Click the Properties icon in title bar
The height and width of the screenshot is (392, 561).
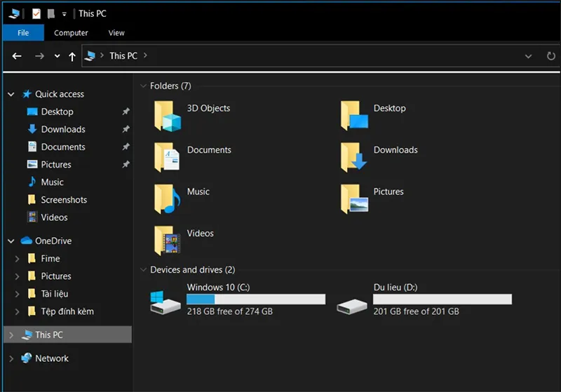tap(36, 13)
